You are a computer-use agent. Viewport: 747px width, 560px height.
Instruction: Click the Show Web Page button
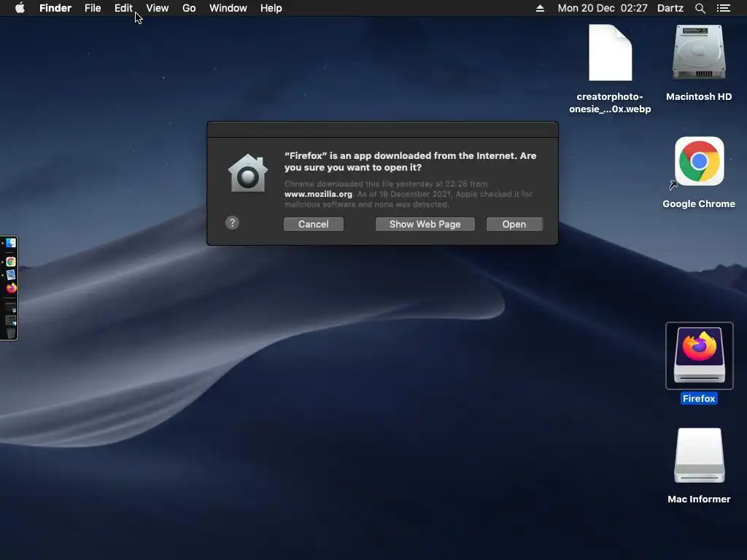click(425, 225)
